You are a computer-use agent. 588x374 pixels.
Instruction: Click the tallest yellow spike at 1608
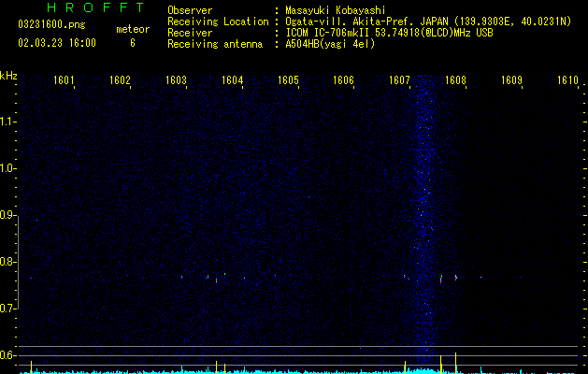click(x=455, y=363)
